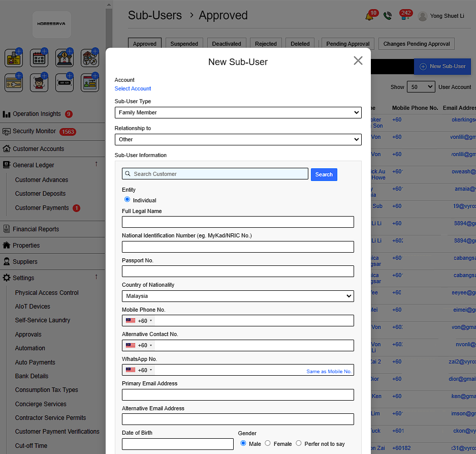Screen dimensions: 476x454
Task: Open the Country of Nationality dropdown
Action: click(x=238, y=296)
